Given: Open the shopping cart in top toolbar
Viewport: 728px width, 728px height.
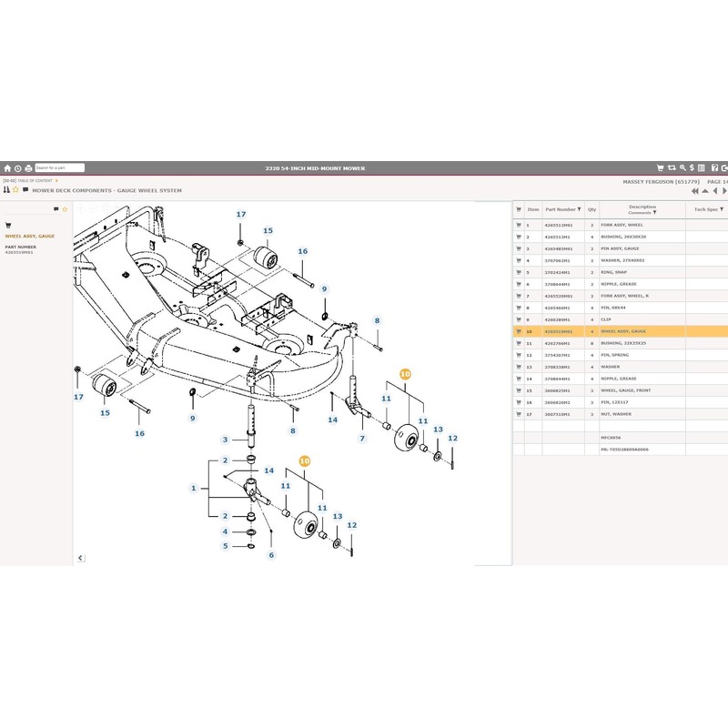Looking at the screenshot, I should point(661,167).
